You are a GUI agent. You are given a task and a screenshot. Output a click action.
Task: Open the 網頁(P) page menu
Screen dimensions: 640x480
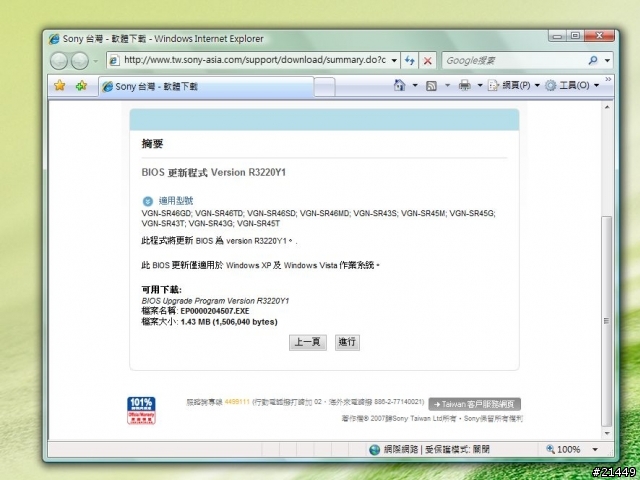[x=514, y=85]
